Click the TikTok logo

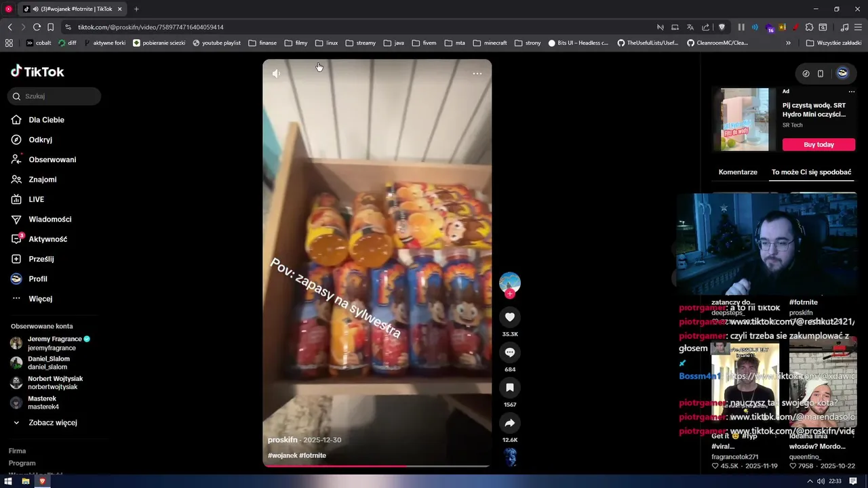(x=37, y=71)
